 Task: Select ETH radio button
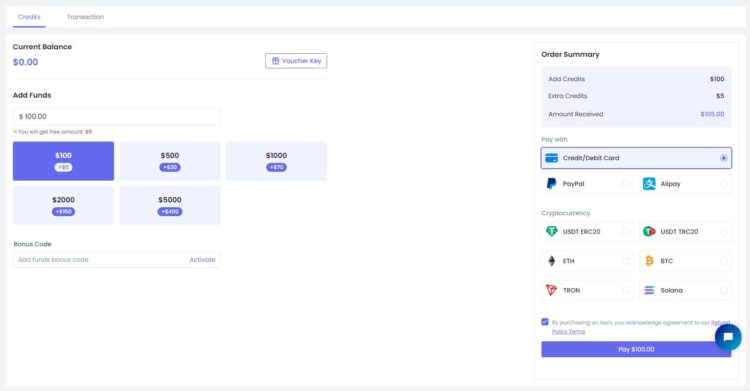[x=626, y=261]
